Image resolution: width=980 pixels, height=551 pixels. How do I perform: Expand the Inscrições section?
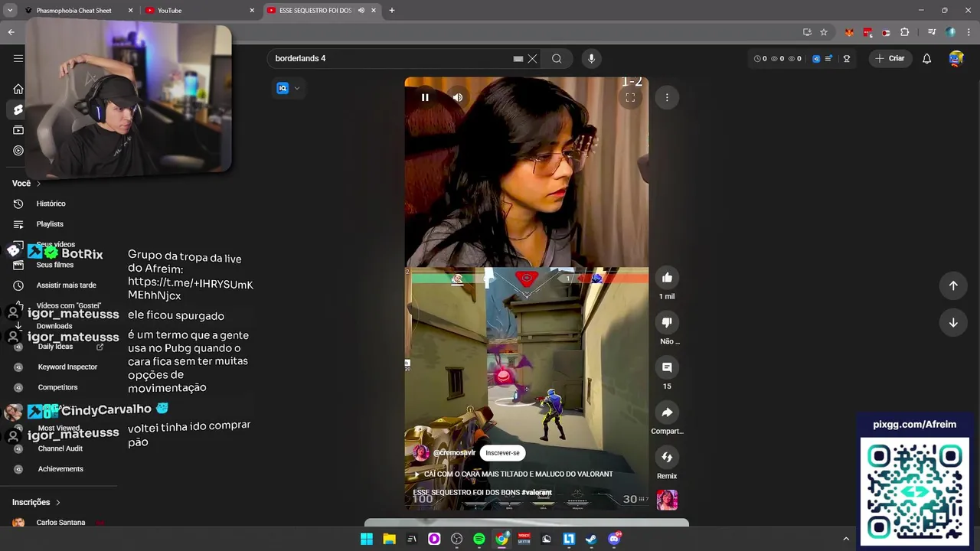pos(36,502)
